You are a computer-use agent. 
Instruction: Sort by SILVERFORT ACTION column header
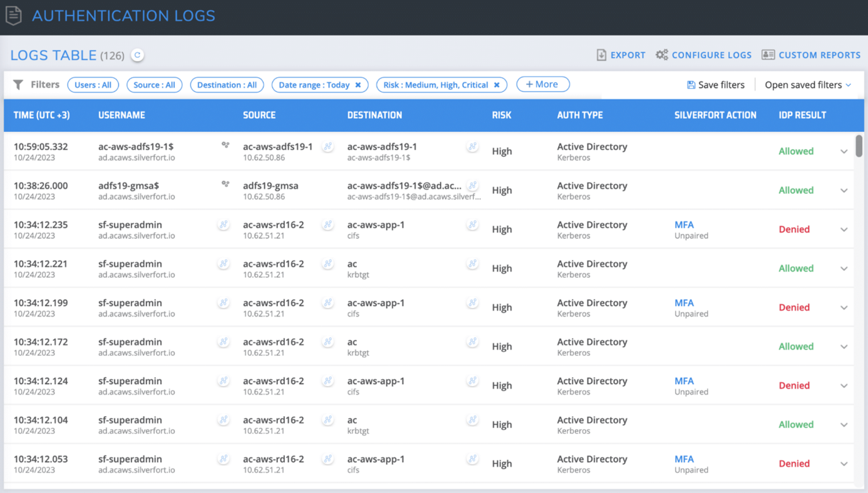click(x=715, y=115)
